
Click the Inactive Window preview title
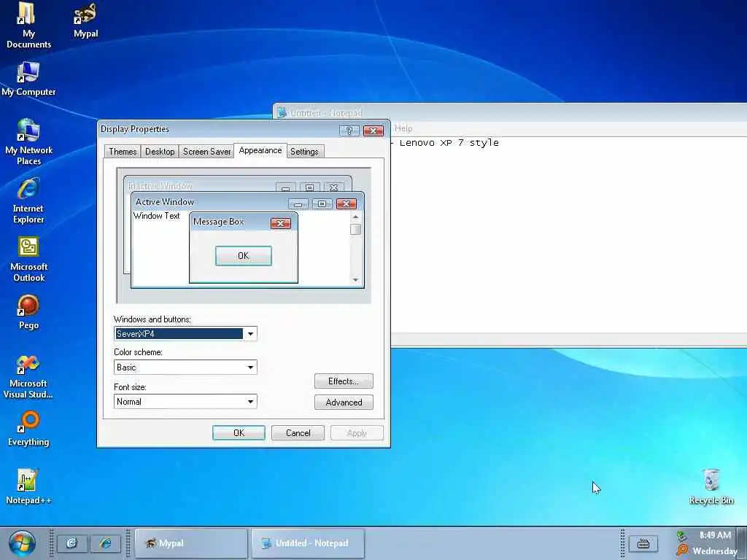point(160,185)
